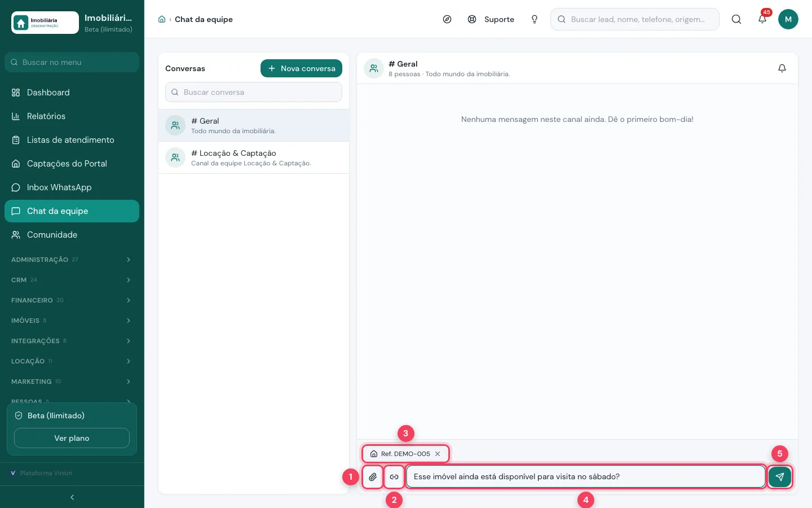
Task: Open notifications bell with 45 badge
Action: (x=762, y=19)
